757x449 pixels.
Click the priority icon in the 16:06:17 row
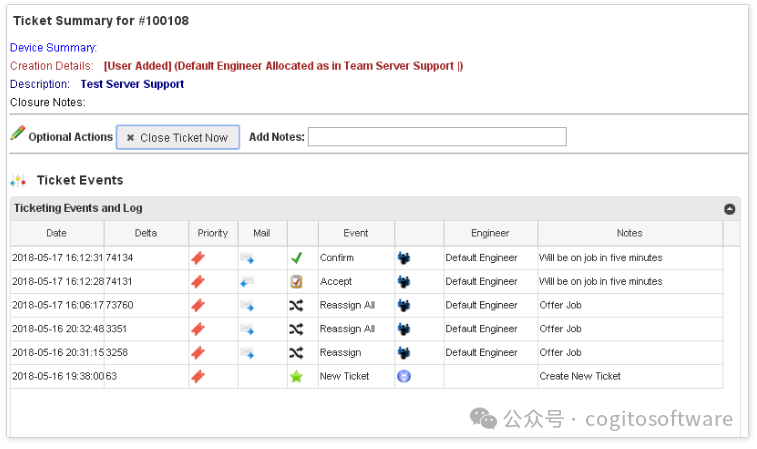[x=198, y=305]
